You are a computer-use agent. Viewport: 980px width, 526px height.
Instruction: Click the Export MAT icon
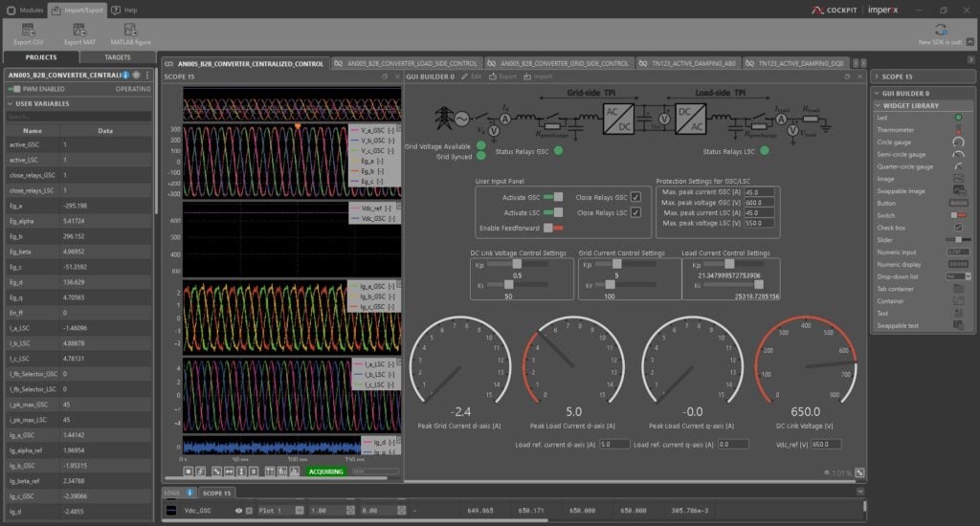coord(78,31)
